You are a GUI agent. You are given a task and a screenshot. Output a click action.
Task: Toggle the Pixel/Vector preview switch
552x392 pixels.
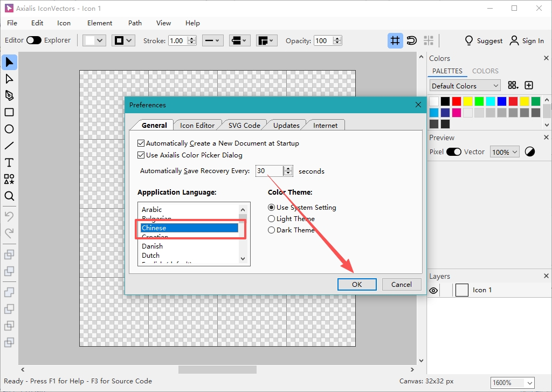click(x=454, y=152)
